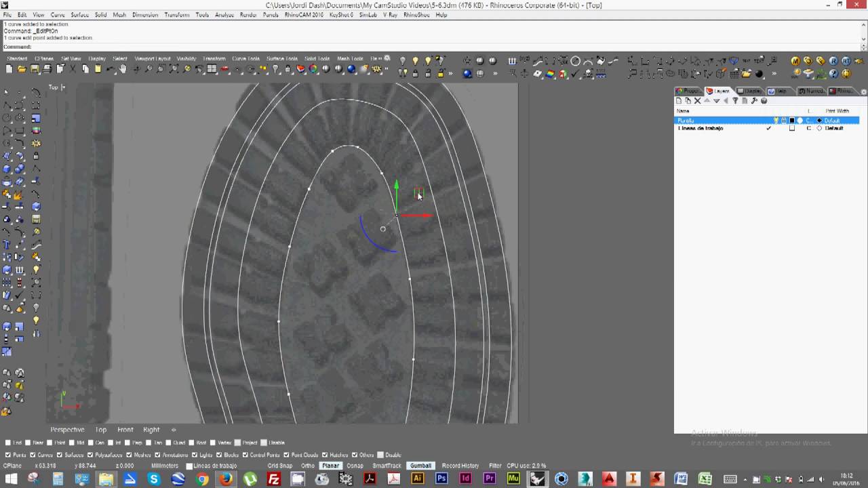The width and height of the screenshot is (868, 488).
Task: Click the black color swatch of Plantilla layer
Action: tap(792, 121)
